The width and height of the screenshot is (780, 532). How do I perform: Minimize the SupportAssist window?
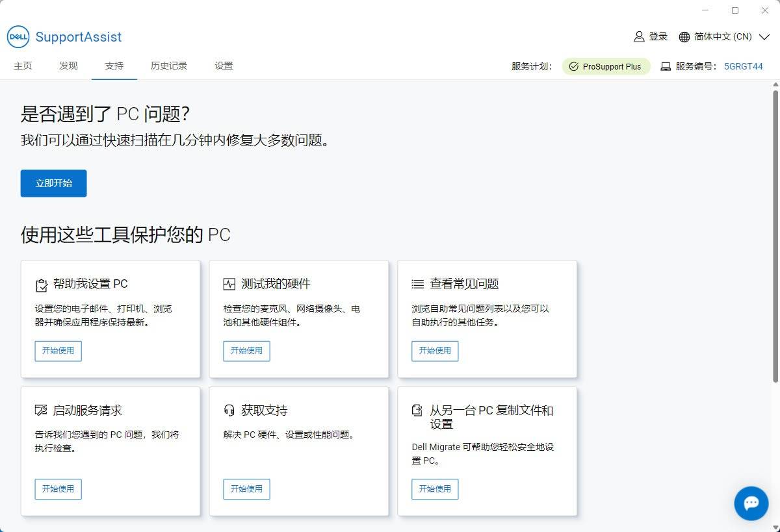tap(707, 10)
